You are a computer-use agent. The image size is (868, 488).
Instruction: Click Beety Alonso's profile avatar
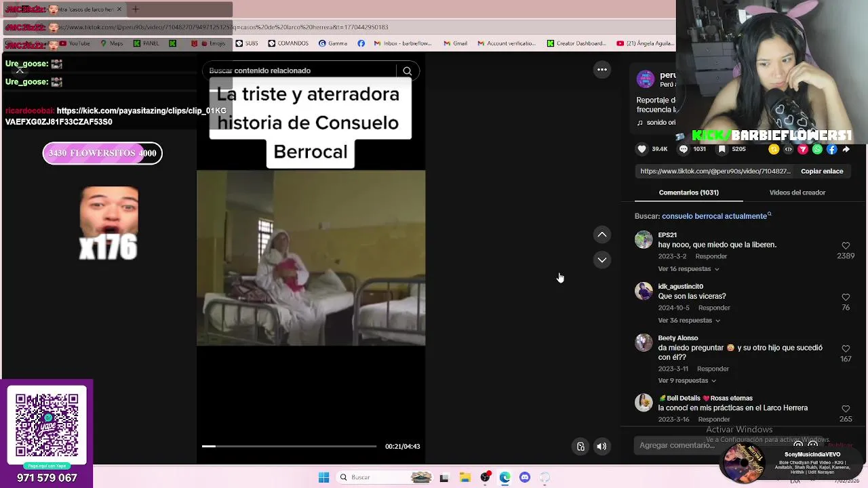point(644,342)
